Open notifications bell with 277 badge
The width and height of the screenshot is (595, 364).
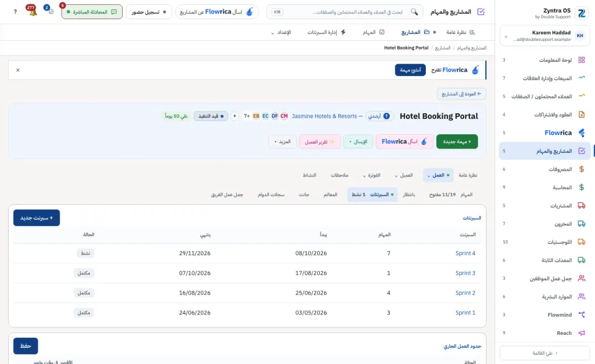(33, 11)
